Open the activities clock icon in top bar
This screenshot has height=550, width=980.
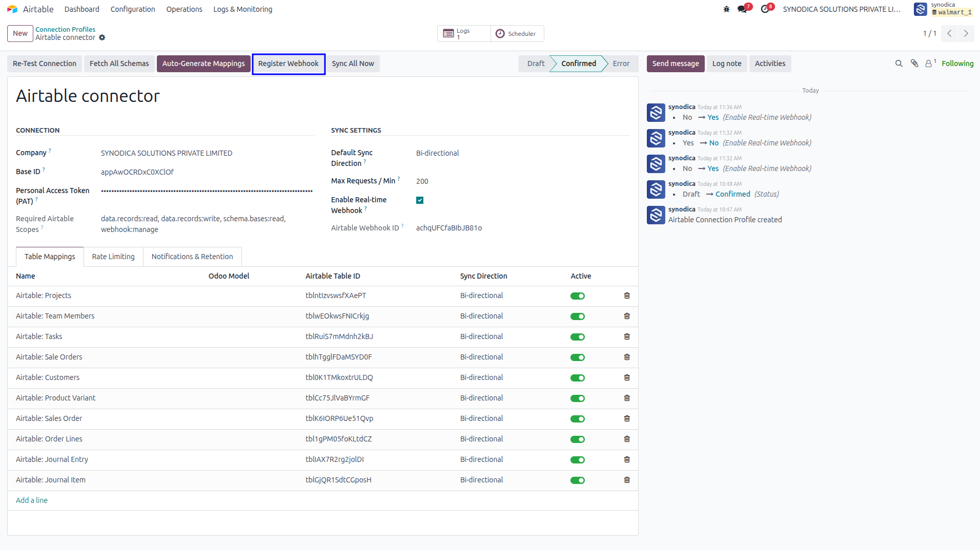[765, 9]
